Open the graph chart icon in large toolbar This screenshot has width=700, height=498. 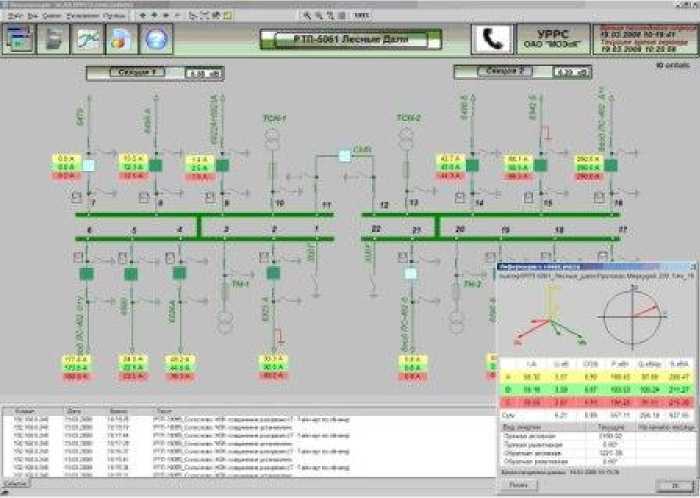click(88, 39)
